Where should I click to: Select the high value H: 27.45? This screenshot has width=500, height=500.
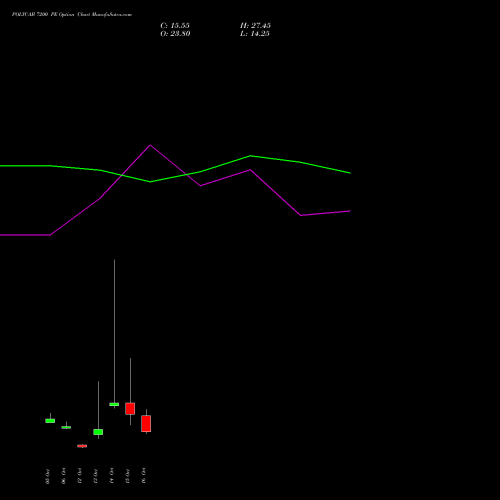(x=255, y=26)
